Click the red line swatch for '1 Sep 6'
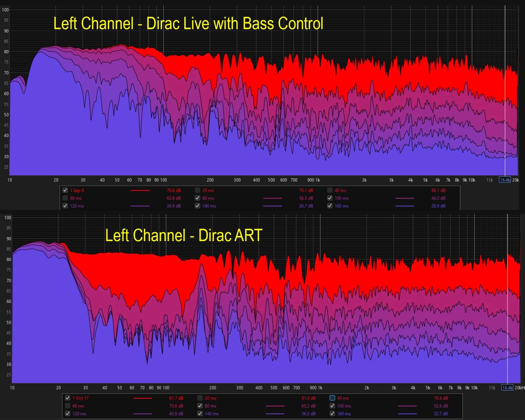Image resolution: width=525 pixels, height=420 pixels. point(140,191)
